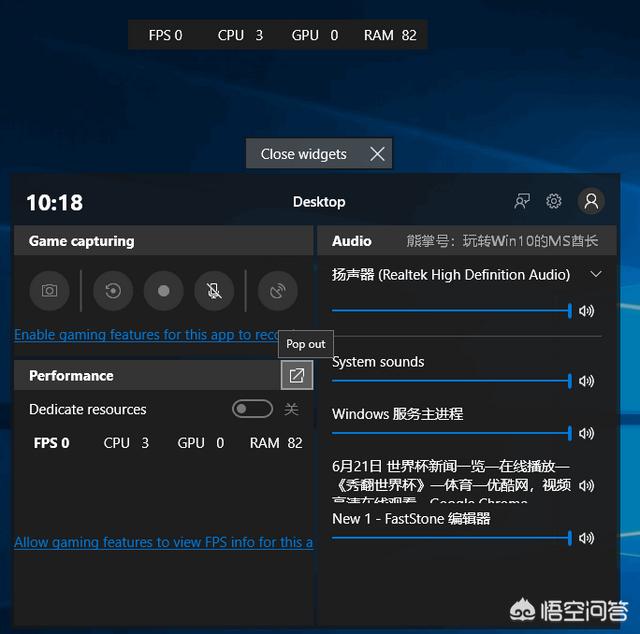This screenshot has width=640, height=634.
Task: Click the Game capturing header
Action: (163, 240)
